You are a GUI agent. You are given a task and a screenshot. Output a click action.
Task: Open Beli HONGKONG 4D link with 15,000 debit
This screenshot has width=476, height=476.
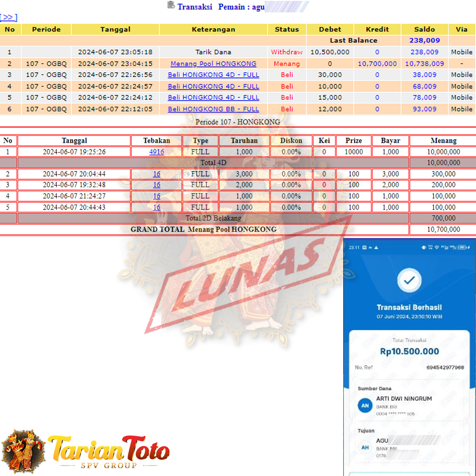[x=213, y=98]
